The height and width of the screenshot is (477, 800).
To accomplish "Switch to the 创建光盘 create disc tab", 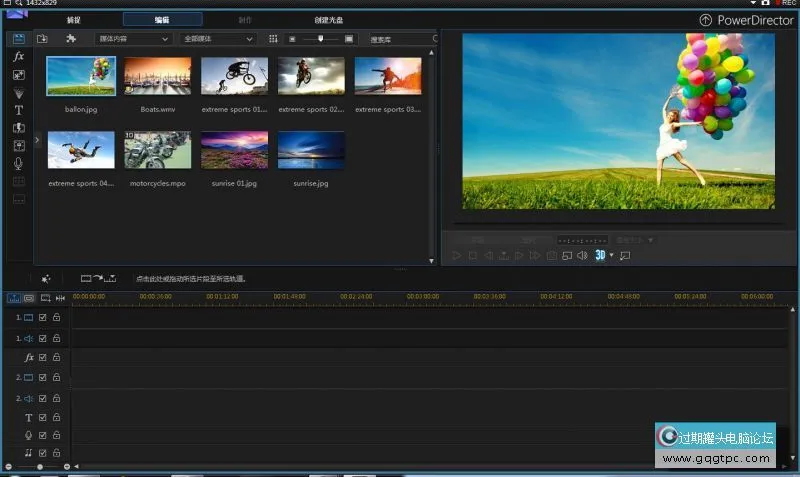I will pos(329,19).
